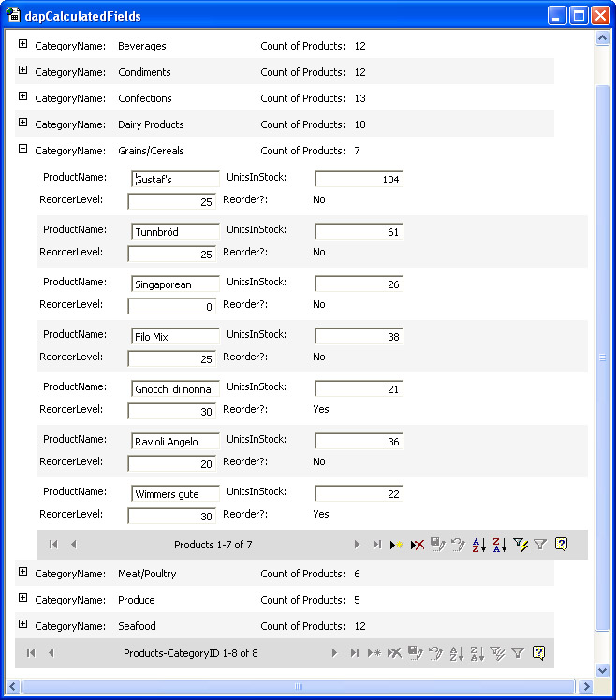This screenshot has width=616, height=700.
Task: Expand the Dairy Products category
Action: (23, 124)
